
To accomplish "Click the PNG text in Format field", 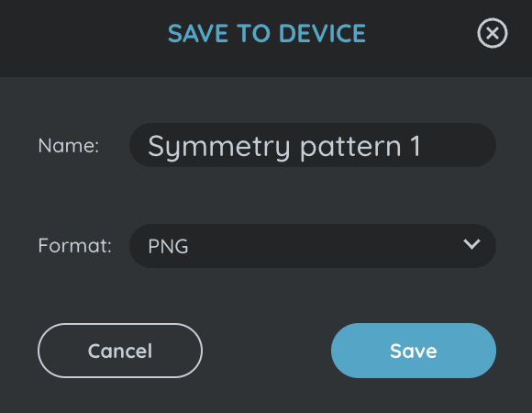I will pyautogui.click(x=168, y=246).
